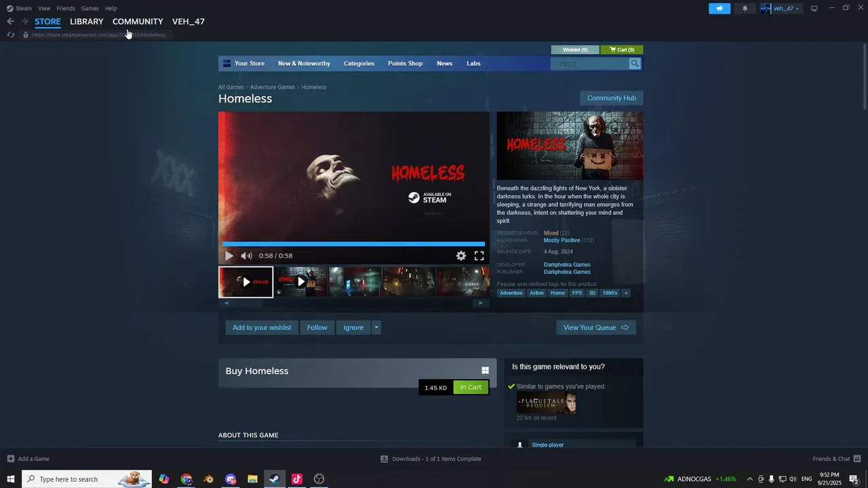Image resolution: width=868 pixels, height=488 pixels.
Task: Click the Horror tag
Action: (558, 293)
